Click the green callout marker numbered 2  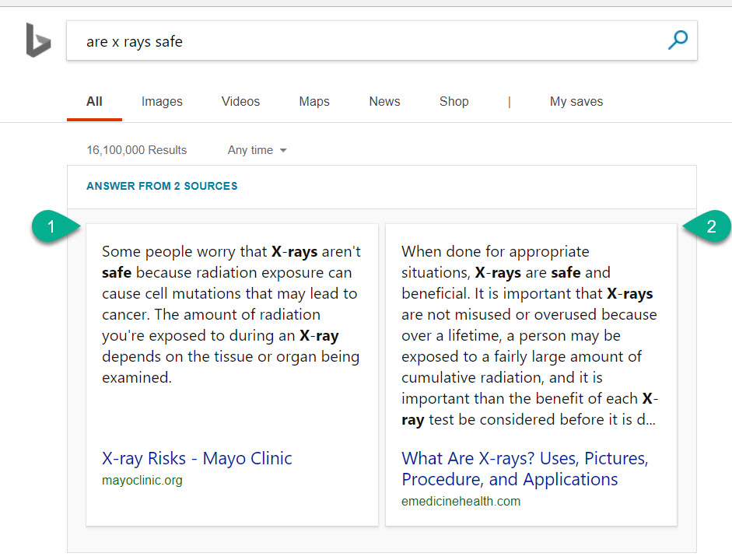tap(708, 228)
